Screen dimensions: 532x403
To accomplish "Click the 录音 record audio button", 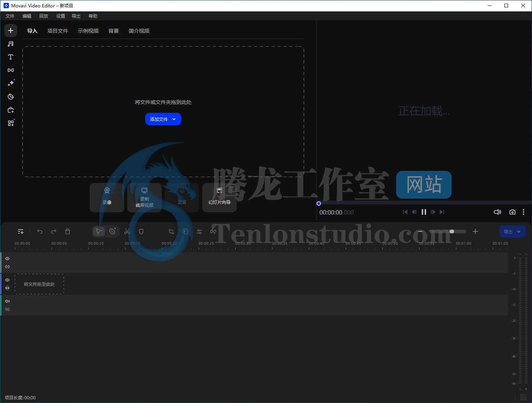I will pos(182,197).
